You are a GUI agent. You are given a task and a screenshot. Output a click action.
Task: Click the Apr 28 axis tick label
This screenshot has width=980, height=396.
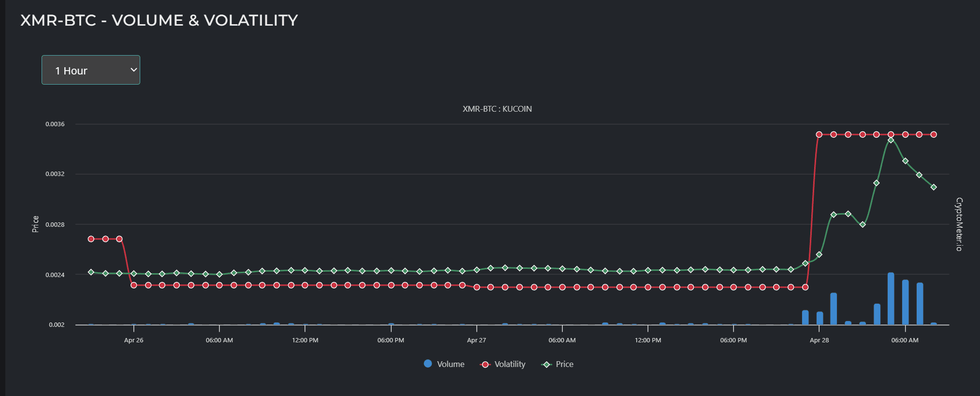[819, 340]
